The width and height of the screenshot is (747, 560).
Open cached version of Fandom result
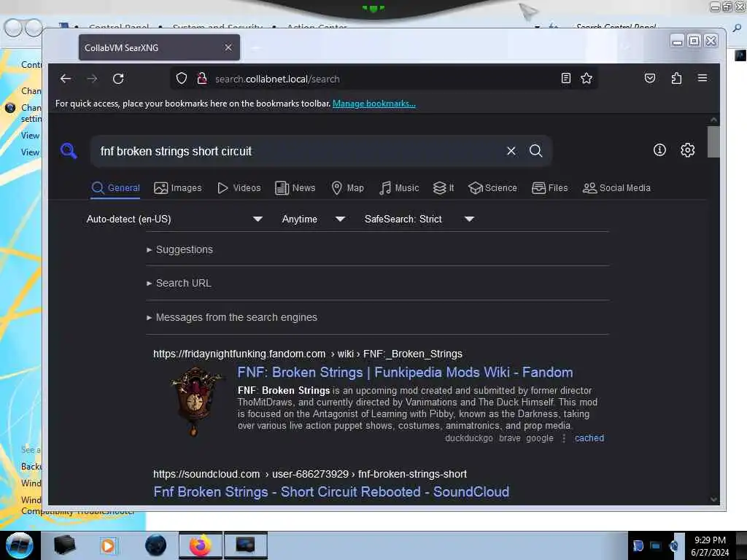pos(589,438)
